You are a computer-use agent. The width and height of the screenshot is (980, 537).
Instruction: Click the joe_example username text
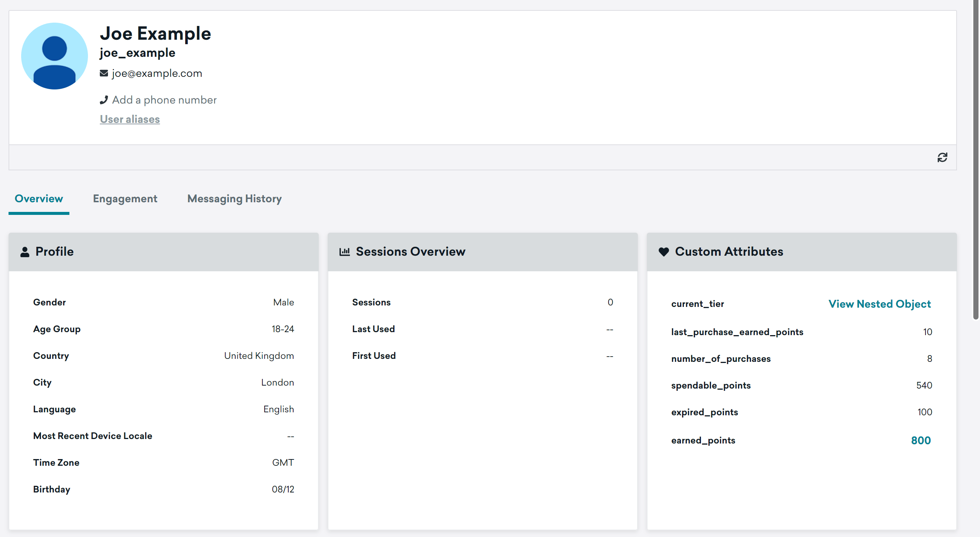pos(137,53)
